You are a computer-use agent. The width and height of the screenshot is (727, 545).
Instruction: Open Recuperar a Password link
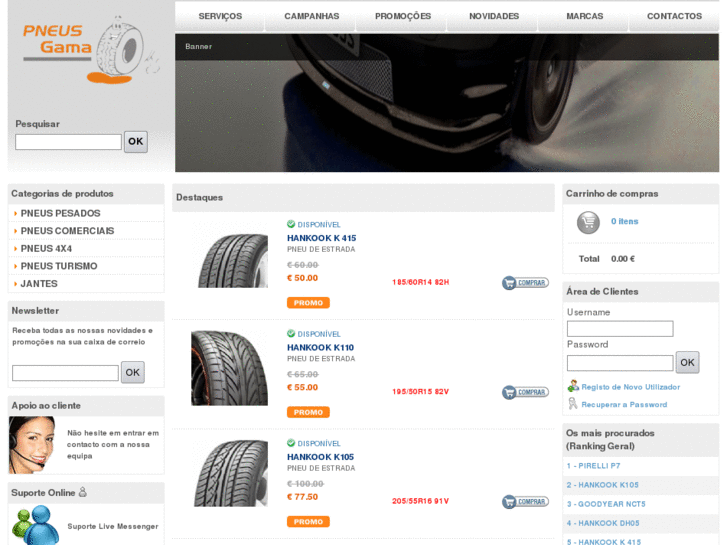(624, 404)
